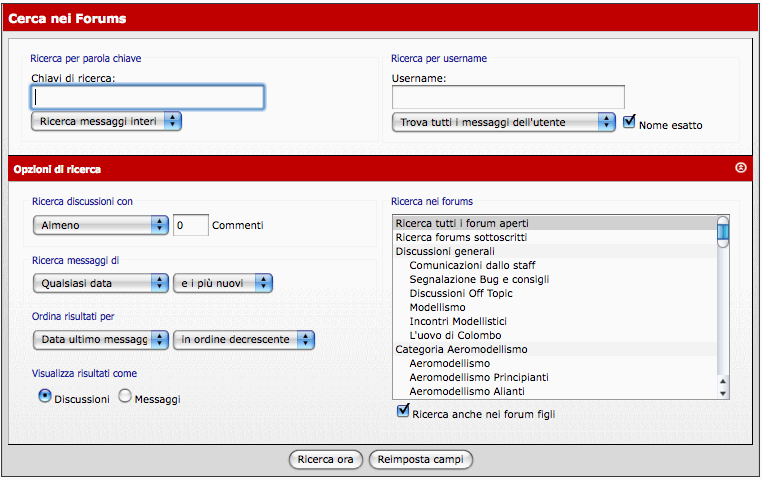Toggle Ricerca anche nei forum figli checkbox
Viewport: 762px width, 480px height.
tap(403, 412)
